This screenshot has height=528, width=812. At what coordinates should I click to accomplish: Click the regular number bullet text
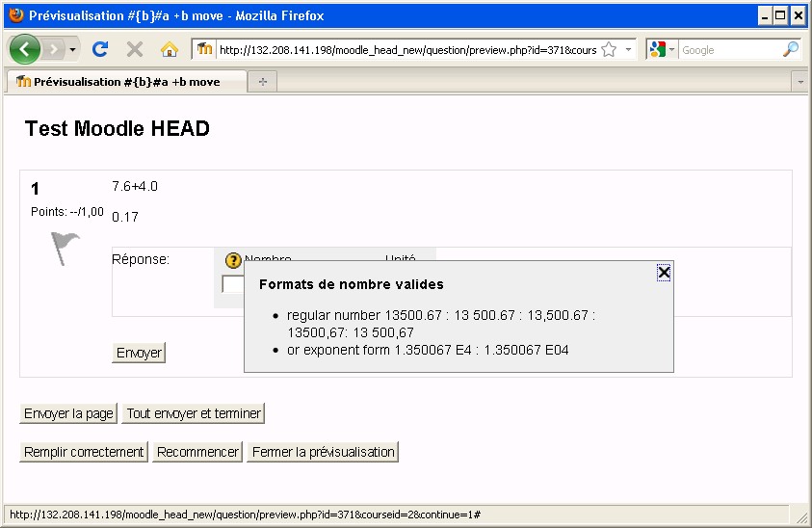[x=441, y=324]
